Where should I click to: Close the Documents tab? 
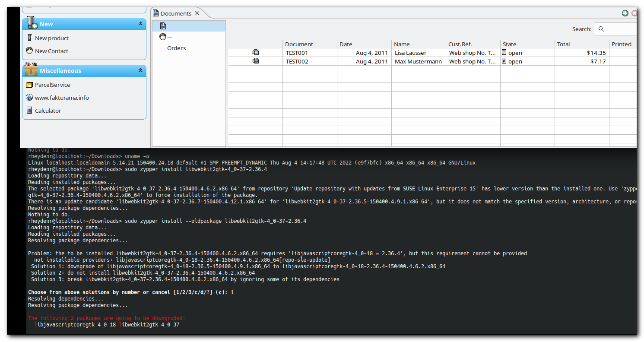197,13
